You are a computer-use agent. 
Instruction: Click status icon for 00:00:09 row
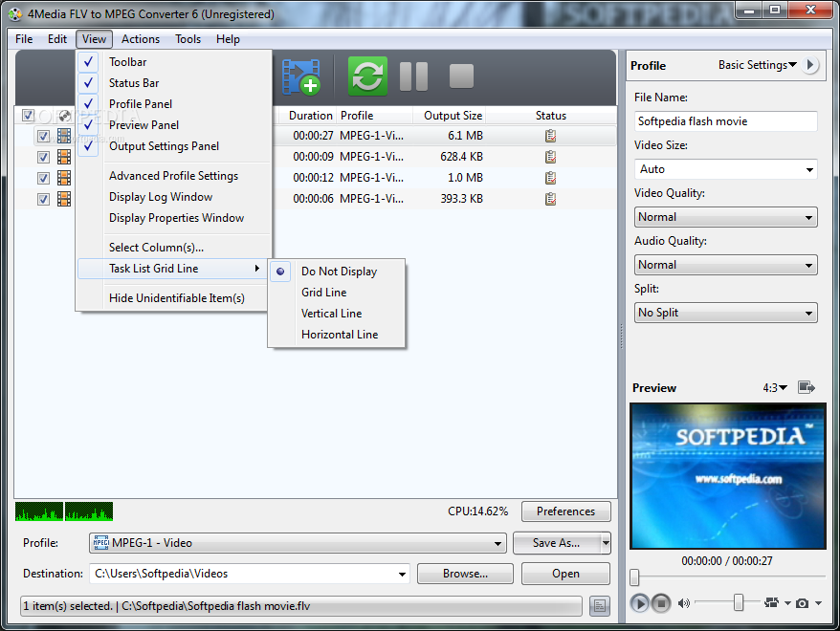point(550,157)
